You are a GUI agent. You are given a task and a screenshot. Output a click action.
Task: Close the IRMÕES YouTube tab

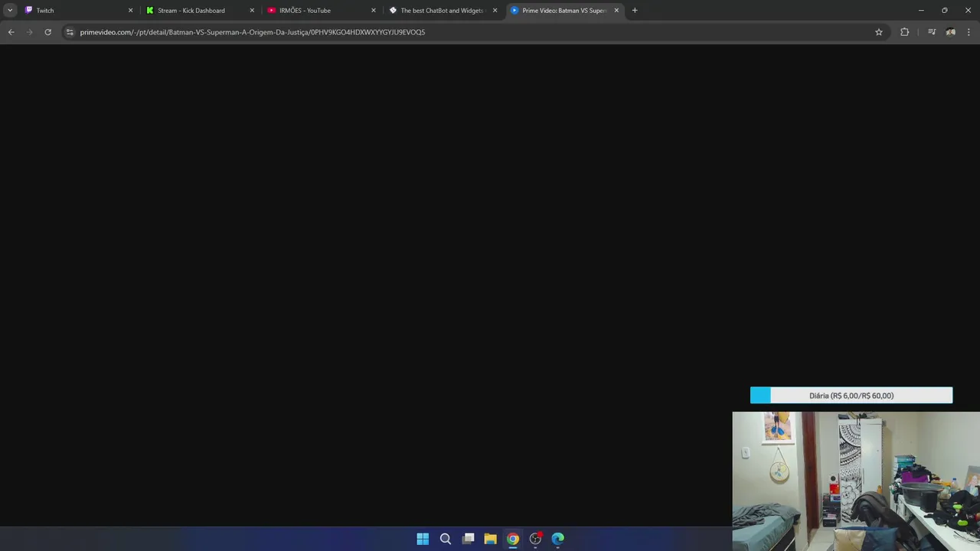374,11
